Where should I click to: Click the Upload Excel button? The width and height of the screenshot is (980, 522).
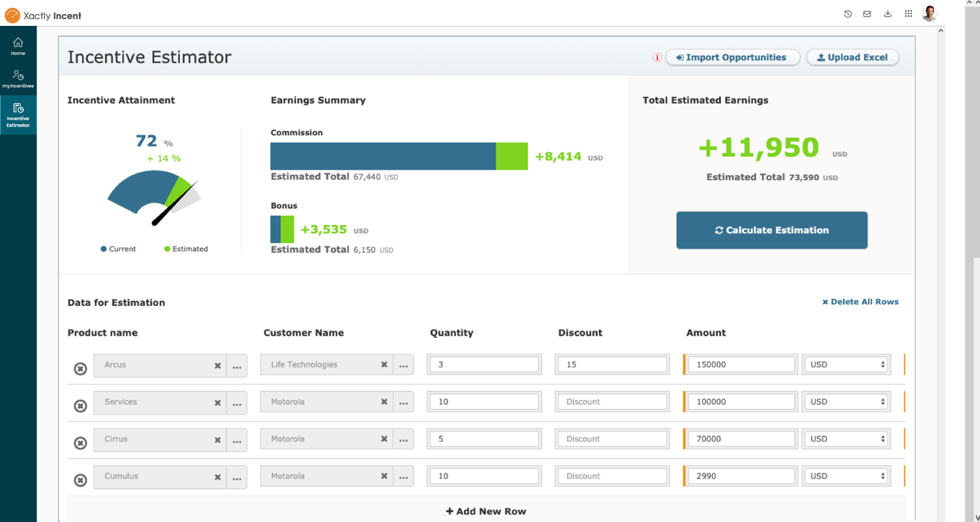(852, 57)
